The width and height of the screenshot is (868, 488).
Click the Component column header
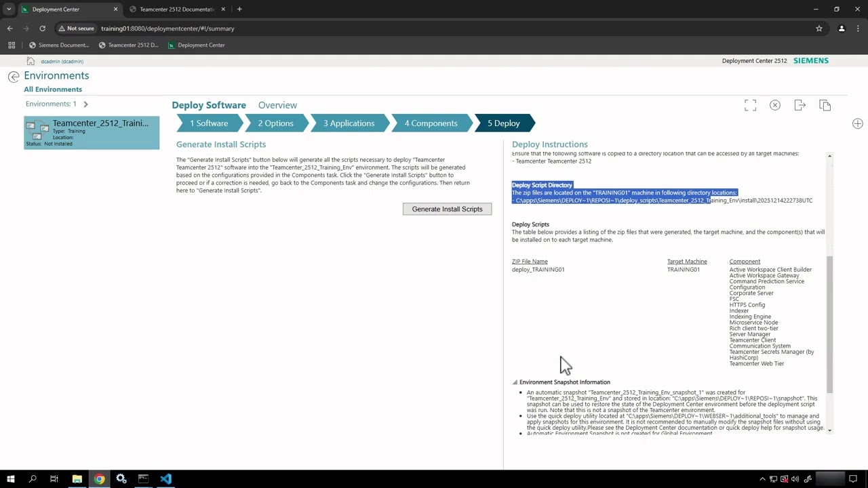pyautogui.click(x=745, y=262)
